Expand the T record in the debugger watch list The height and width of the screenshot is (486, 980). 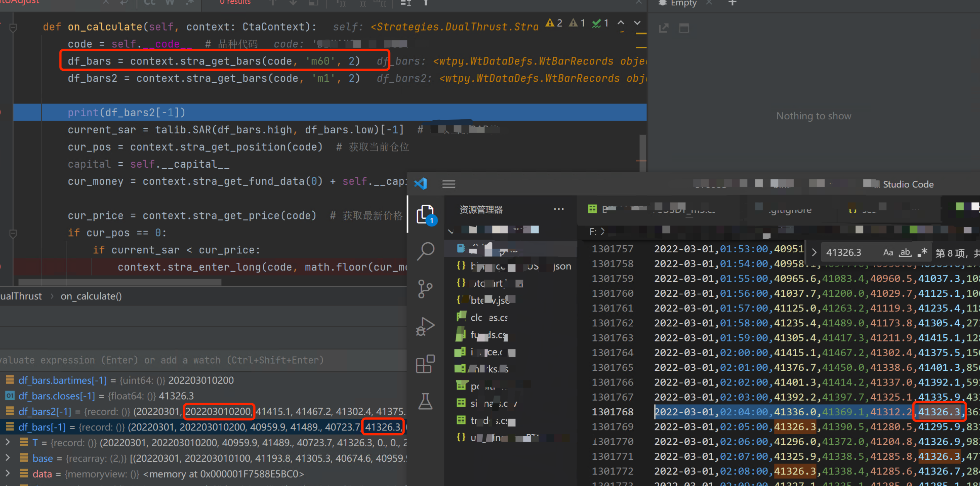click(x=7, y=442)
